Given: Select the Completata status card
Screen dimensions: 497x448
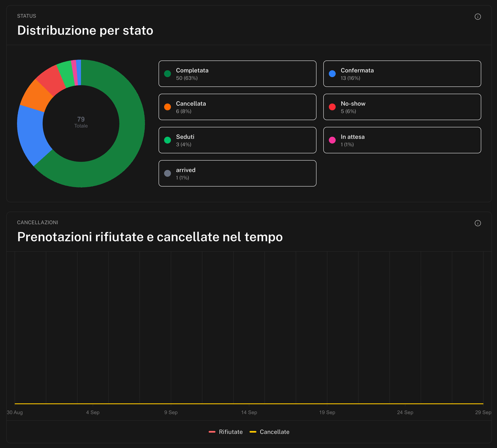Looking at the screenshot, I should point(237,74).
